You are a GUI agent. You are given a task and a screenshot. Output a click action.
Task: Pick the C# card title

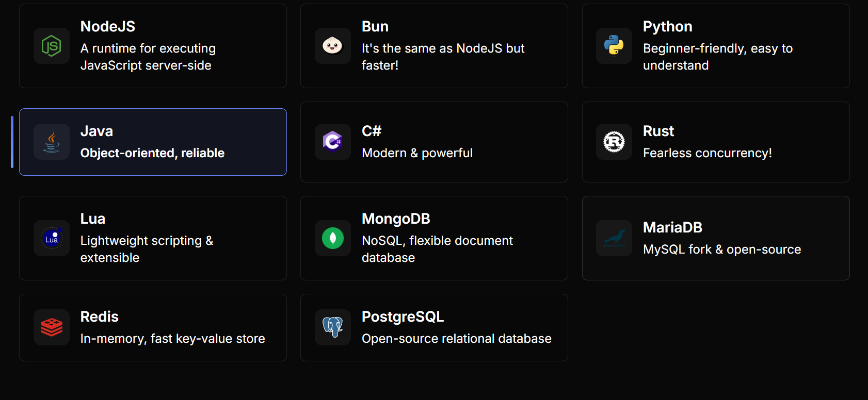[372, 131]
